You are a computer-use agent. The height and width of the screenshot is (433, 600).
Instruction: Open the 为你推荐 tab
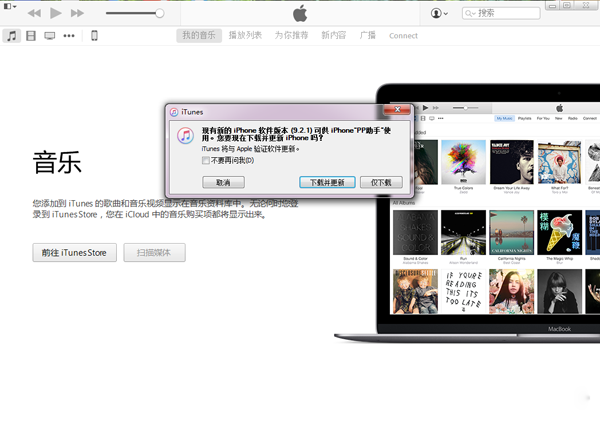[291, 36]
